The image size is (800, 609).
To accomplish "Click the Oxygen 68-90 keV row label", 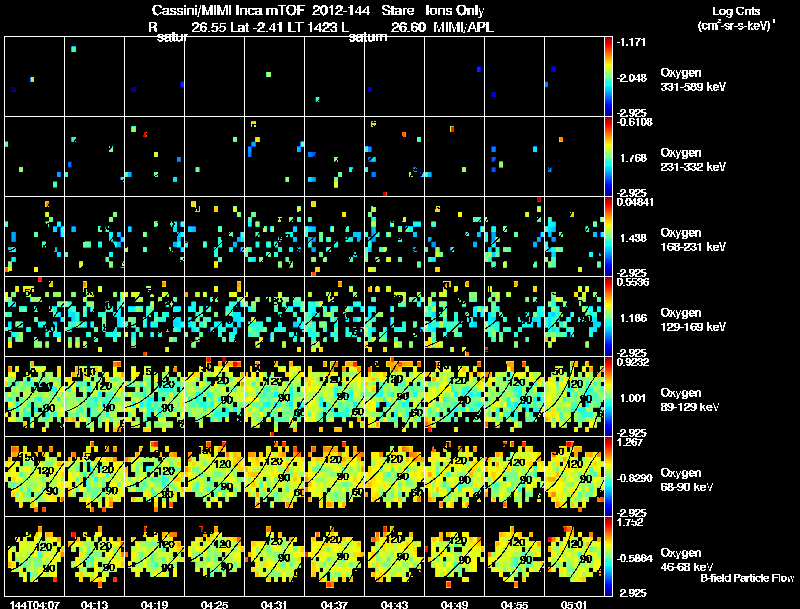I will tap(687, 479).
